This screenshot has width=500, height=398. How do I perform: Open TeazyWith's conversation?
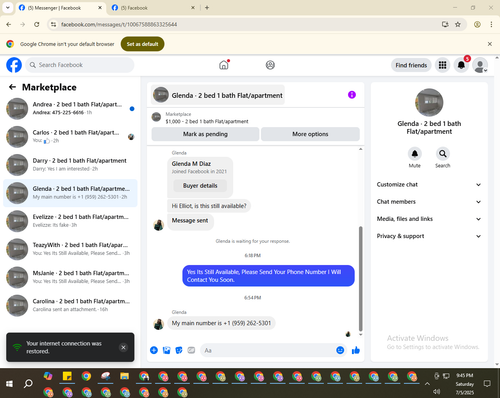coord(70,249)
